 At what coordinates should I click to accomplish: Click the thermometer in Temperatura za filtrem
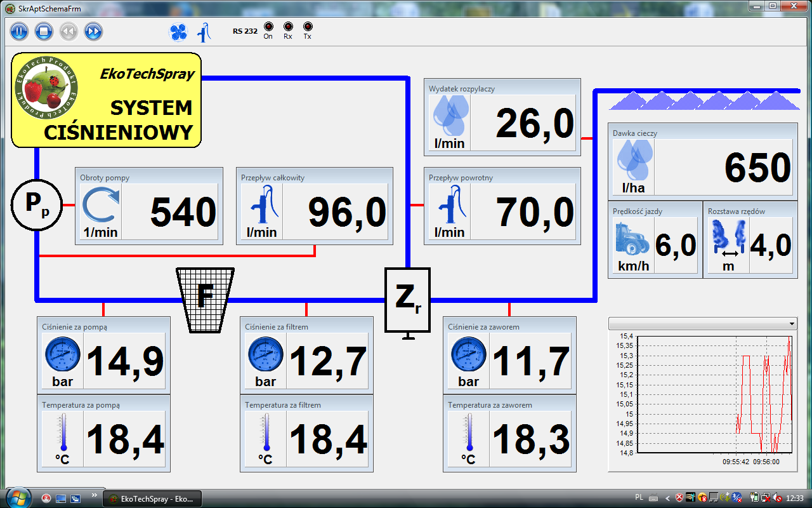pyautogui.click(x=266, y=432)
